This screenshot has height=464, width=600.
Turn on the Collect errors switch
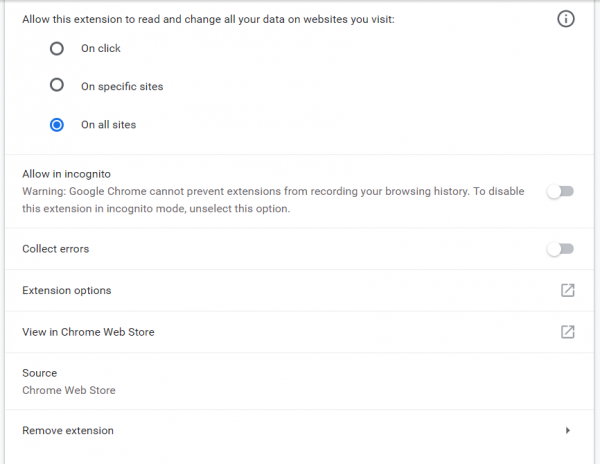(x=560, y=249)
